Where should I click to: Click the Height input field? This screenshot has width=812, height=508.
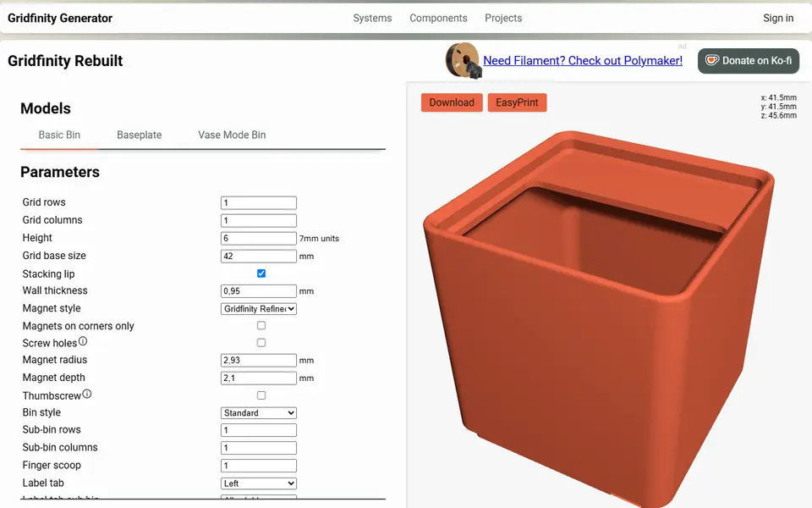point(259,239)
